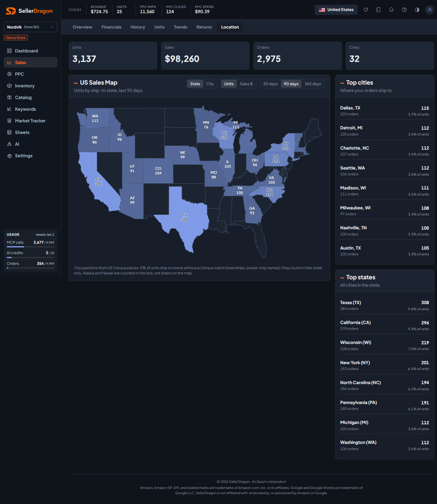Open the user profile avatar
The height and width of the screenshot is (504, 437).
(430, 10)
